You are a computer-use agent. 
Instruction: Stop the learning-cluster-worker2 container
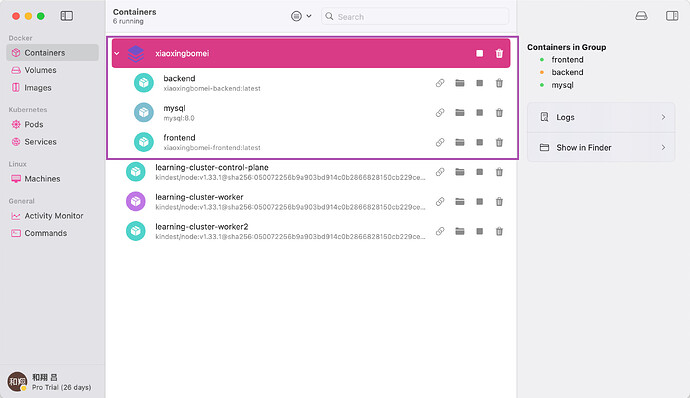pyautogui.click(x=480, y=231)
